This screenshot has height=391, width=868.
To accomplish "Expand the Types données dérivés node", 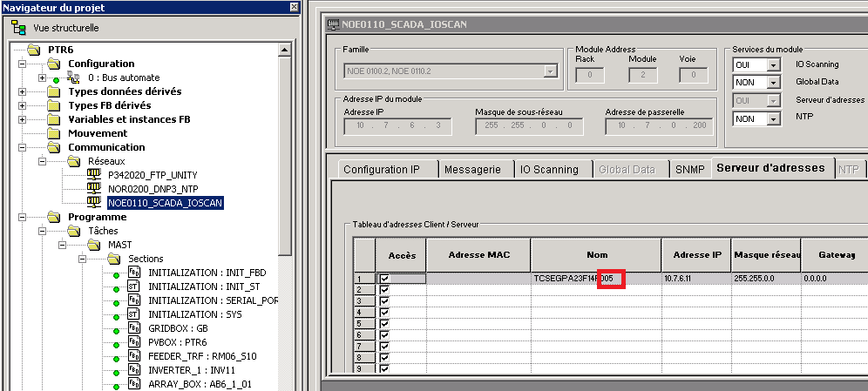I will (x=23, y=91).
